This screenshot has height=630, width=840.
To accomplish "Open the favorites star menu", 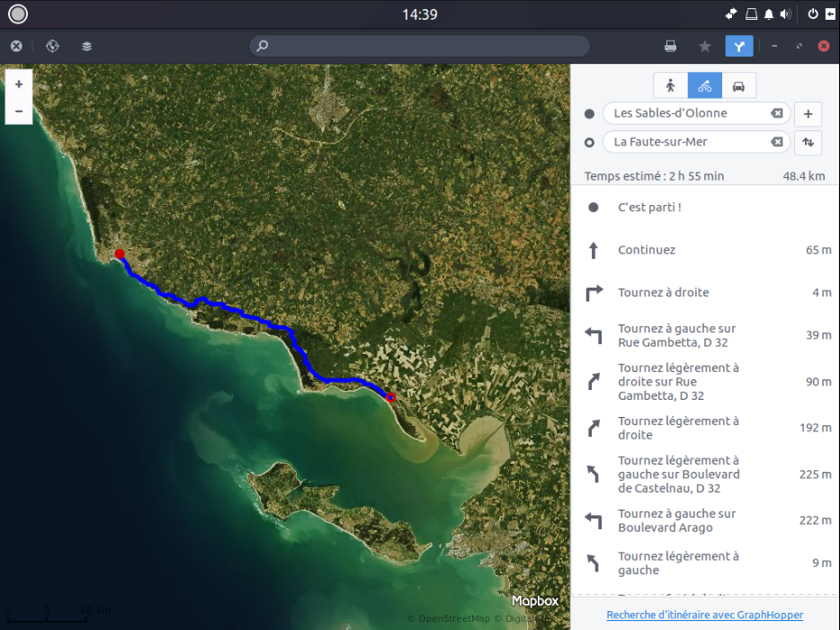I will click(705, 46).
